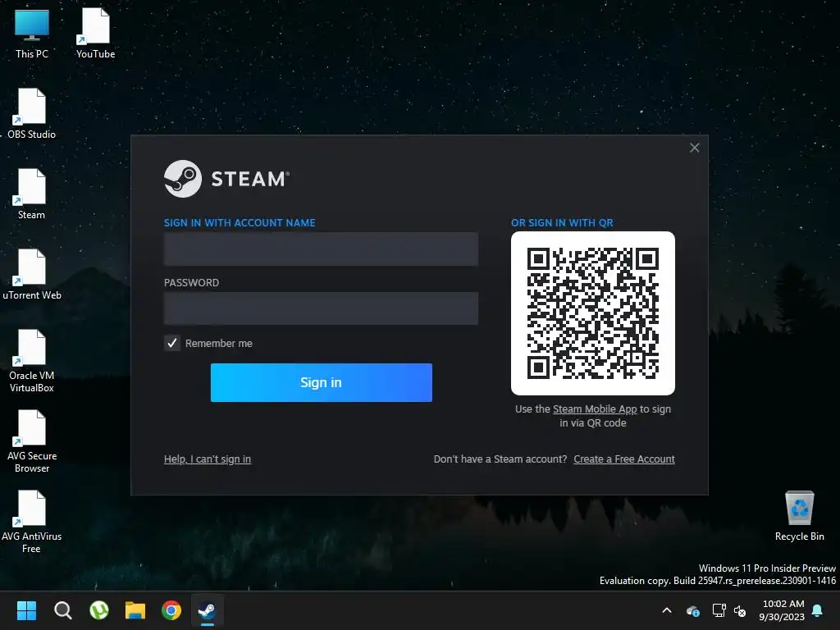This screenshot has width=840, height=630.
Task: Open the network status tray icon
Action: pyautogui.click(x=719, y=610)
